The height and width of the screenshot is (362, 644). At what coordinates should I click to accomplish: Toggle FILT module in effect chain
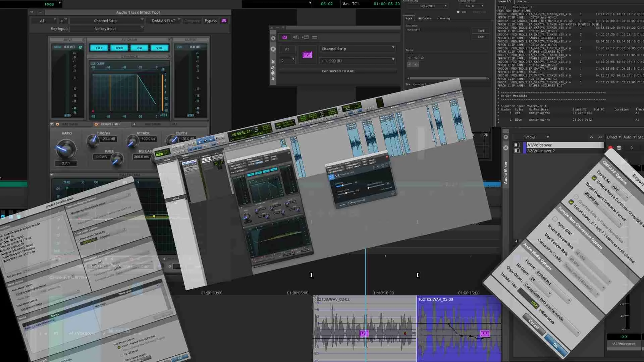(99, 48)
